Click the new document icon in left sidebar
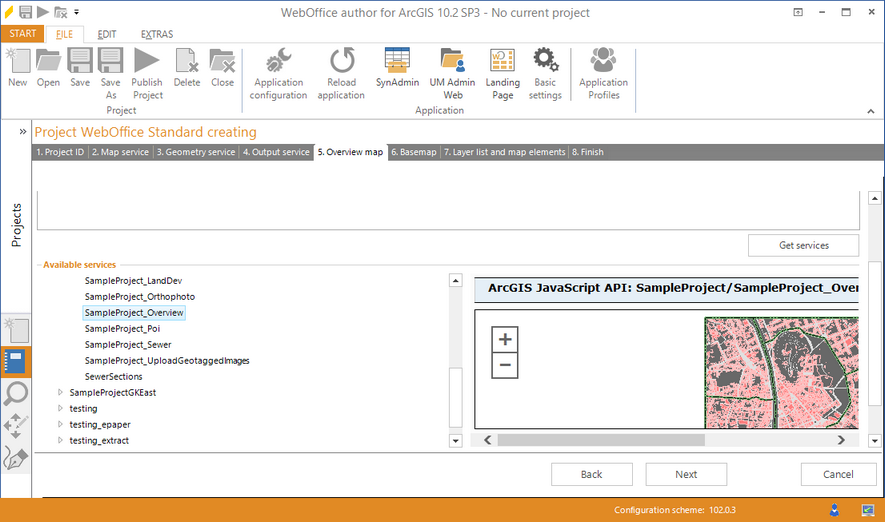Image resolution: width=885 pixels, height=522 pixels. (x=16, y=330)
